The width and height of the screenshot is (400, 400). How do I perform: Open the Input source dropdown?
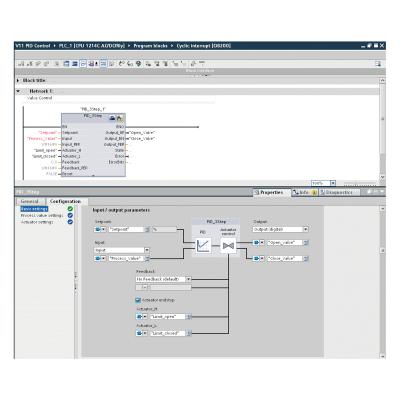coord(147,250)
